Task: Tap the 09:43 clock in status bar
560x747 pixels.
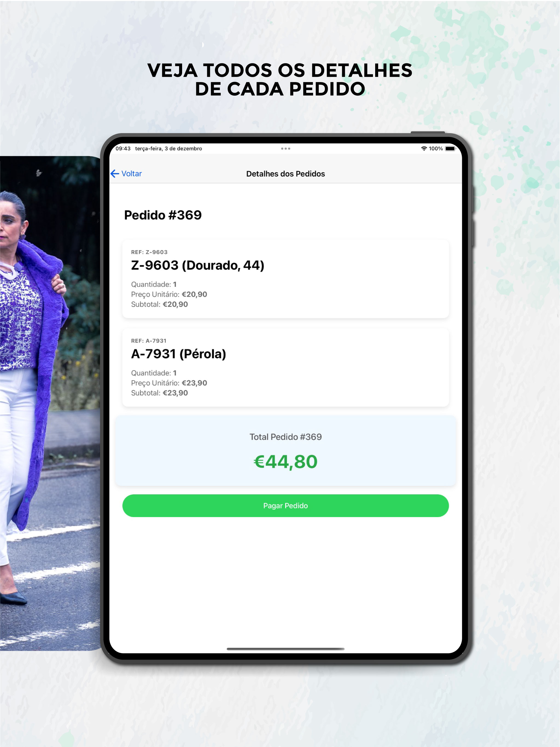Action: (123, 148)
